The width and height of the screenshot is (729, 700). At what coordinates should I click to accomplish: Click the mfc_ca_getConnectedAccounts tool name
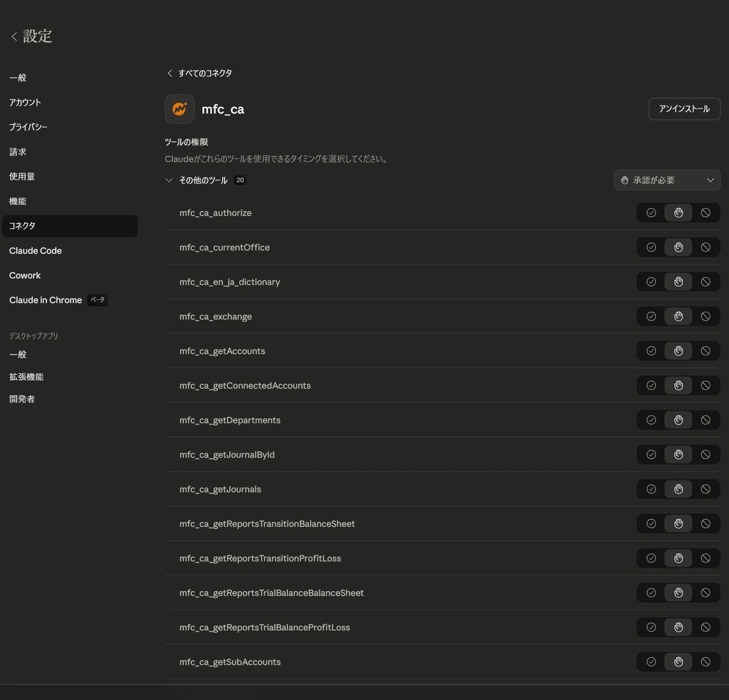pos(245,386)
